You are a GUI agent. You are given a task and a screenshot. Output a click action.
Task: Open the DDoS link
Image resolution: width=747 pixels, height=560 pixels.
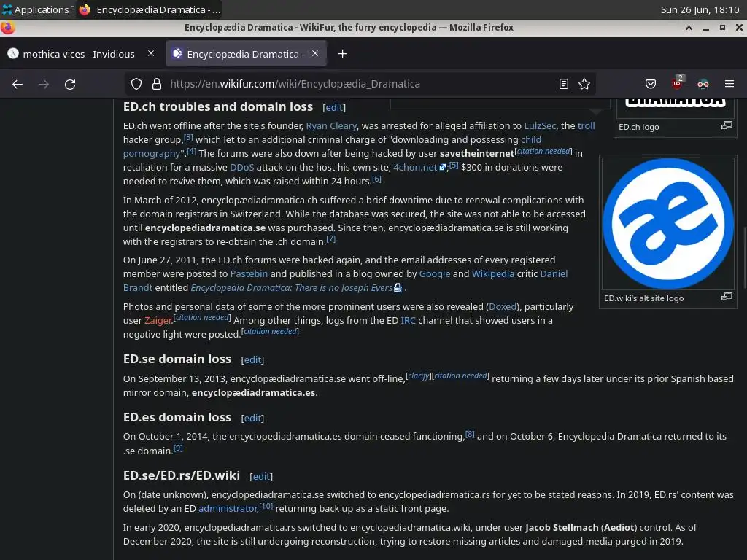pyautogui.click(x=242, y=167)
